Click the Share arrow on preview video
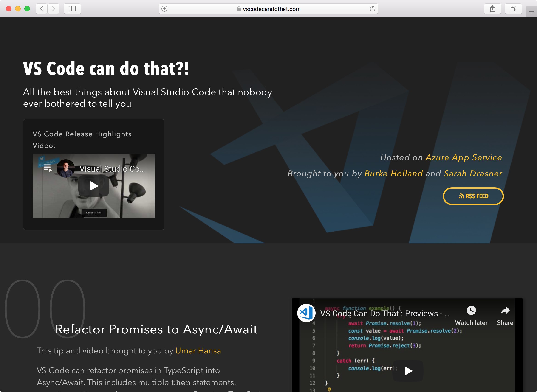537x392 pixels. click(505, 310)
